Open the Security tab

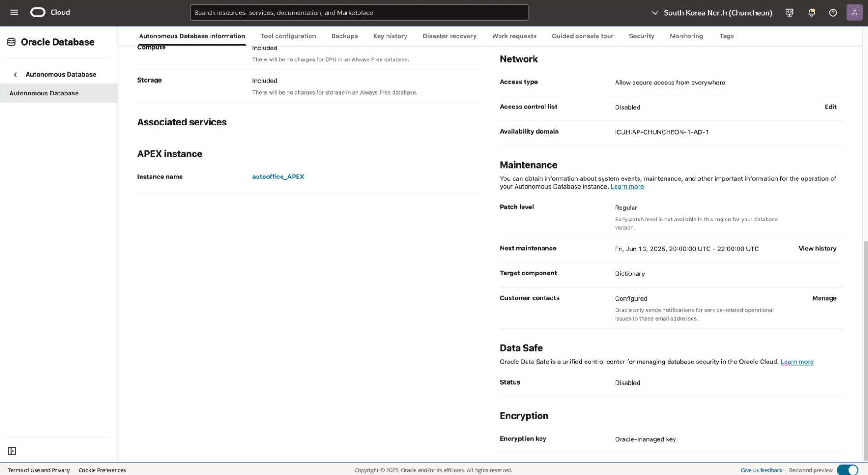point(641,36)
